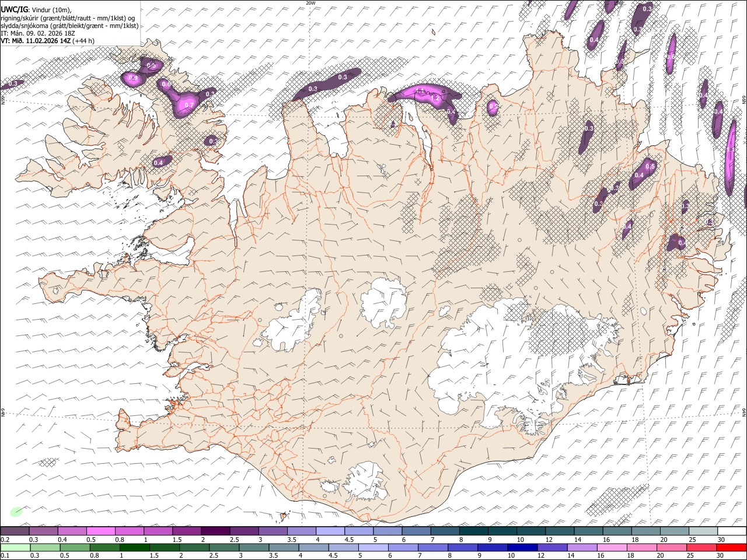Click the 'slydda/snjókoma' legend description line

click(69, 26)
